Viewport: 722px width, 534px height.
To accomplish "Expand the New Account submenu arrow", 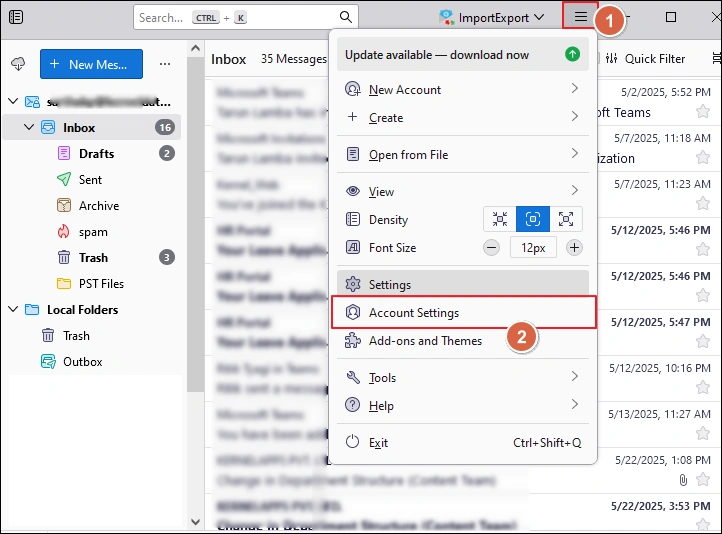I will click(574, 88).
